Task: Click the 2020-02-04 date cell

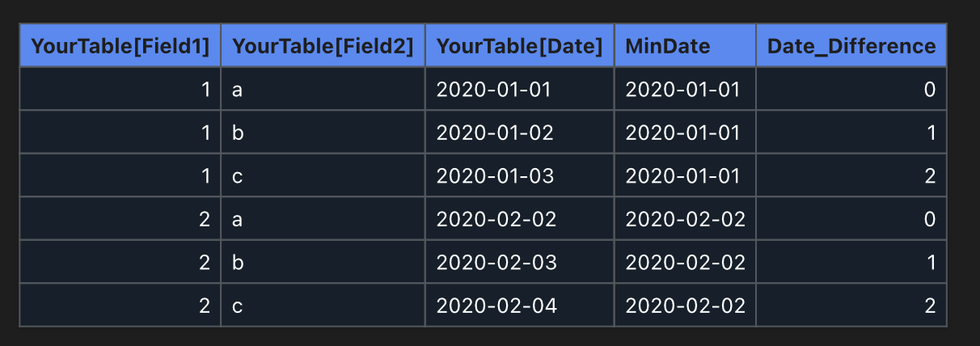Action: (x=495, y=306)
